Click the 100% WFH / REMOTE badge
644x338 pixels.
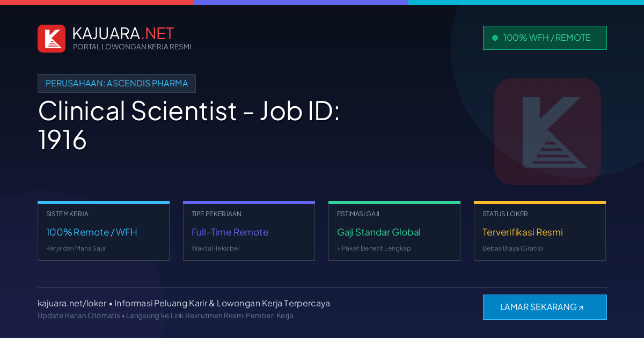point(545,38)
